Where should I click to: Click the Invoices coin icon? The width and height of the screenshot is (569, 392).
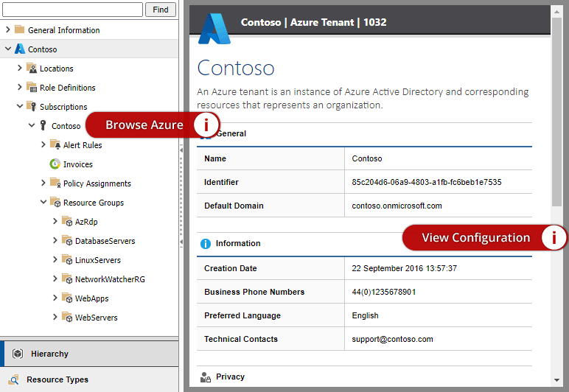[55, 164]
